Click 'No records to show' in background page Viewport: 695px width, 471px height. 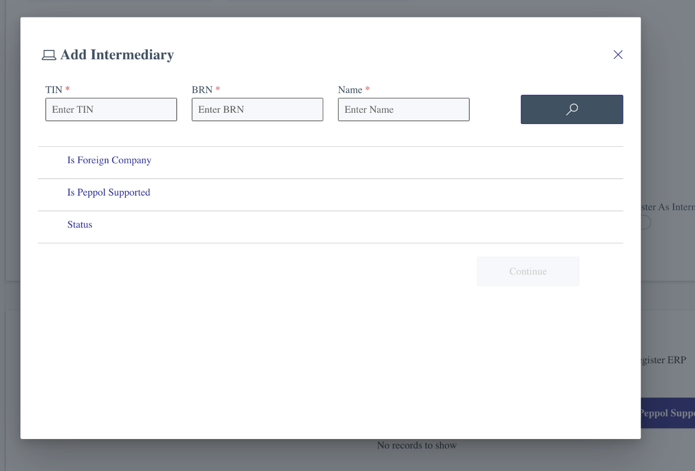(417, 445)
